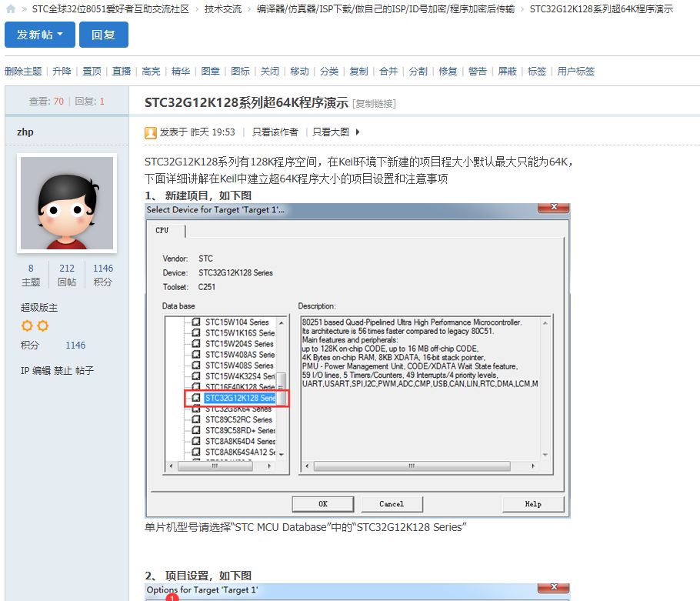This screenshot has height=601, width=700.
Task: Open 技术交流 breadcrumb link
Action: click(x=223, y=9)
